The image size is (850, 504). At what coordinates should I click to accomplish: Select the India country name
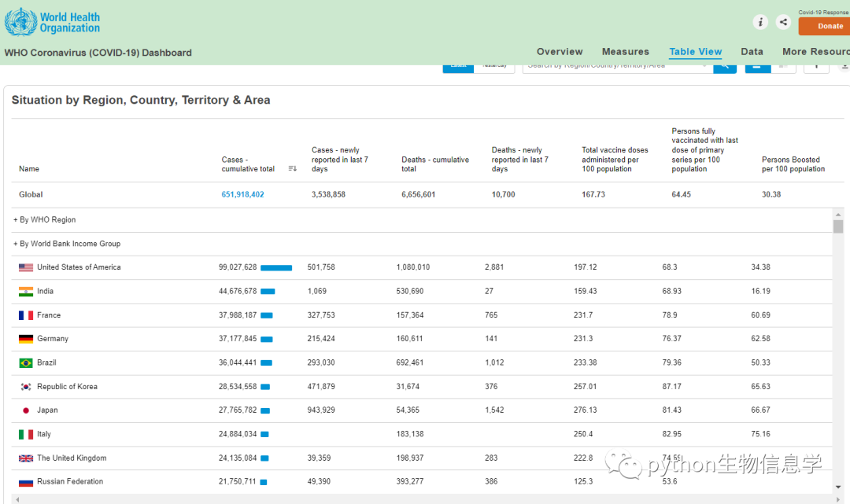click(x=45, y=291)
